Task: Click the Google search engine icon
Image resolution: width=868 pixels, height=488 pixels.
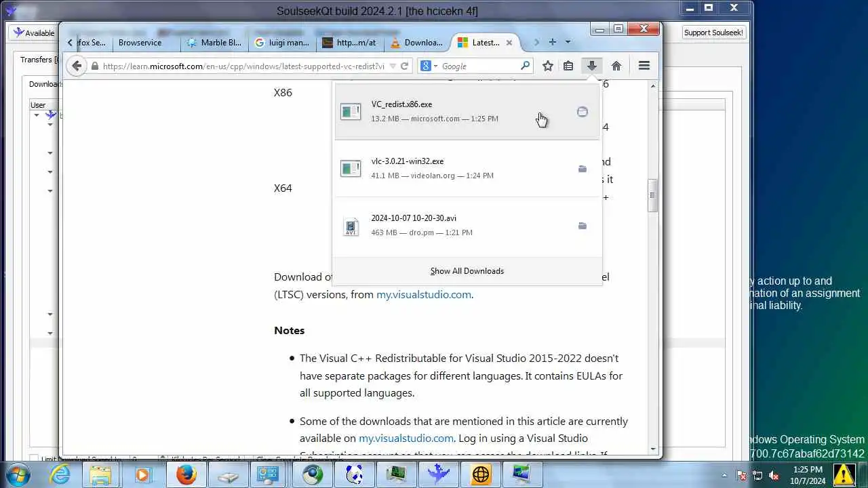Action: (x=425, y=66)
